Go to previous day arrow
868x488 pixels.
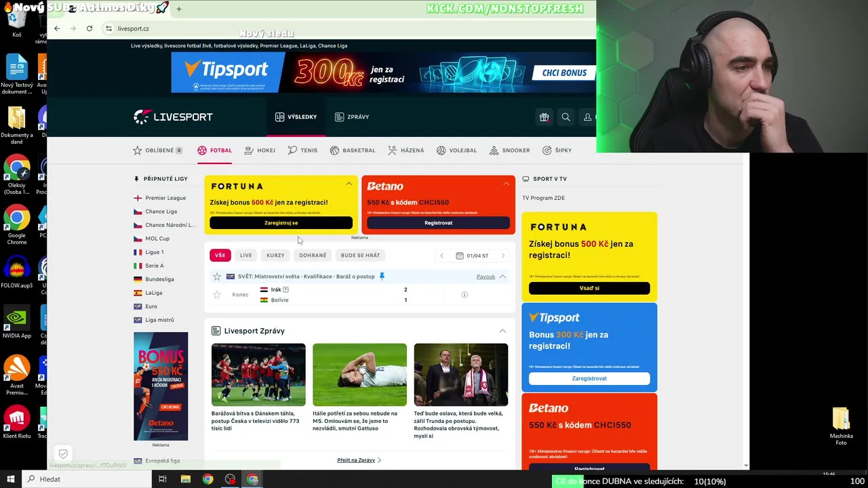442,256
